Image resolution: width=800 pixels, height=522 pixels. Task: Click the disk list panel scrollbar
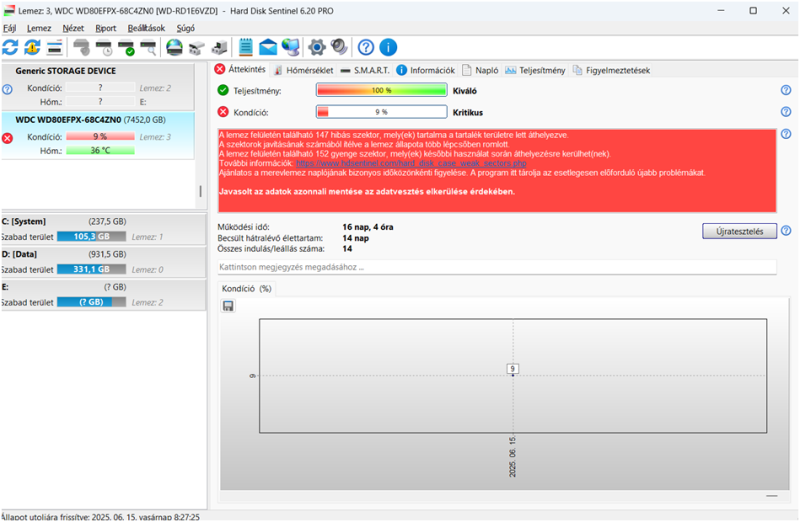pyautogui.click(x=201, y=191)
